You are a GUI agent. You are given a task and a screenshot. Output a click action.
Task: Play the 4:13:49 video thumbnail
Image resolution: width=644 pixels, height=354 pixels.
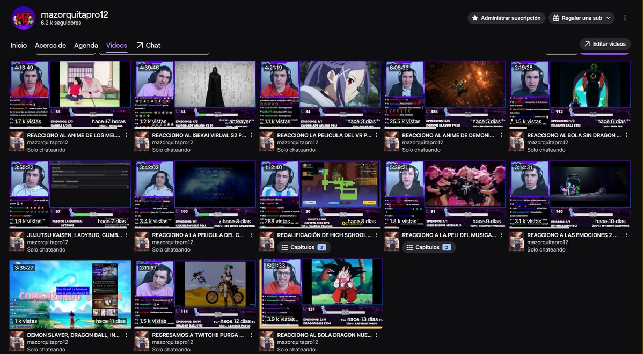point(70,94)
